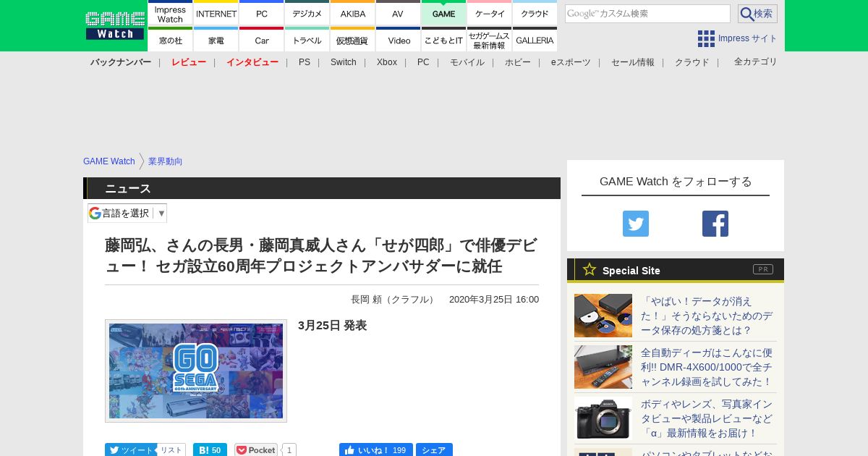Focus the Google custom search field

[647, 14]
